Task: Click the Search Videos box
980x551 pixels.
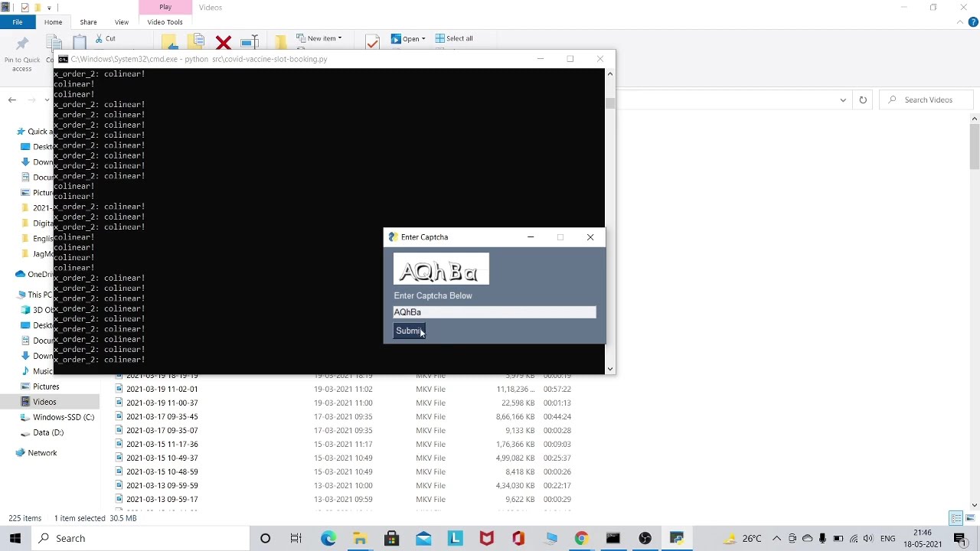Action: [x=928, y=99]
